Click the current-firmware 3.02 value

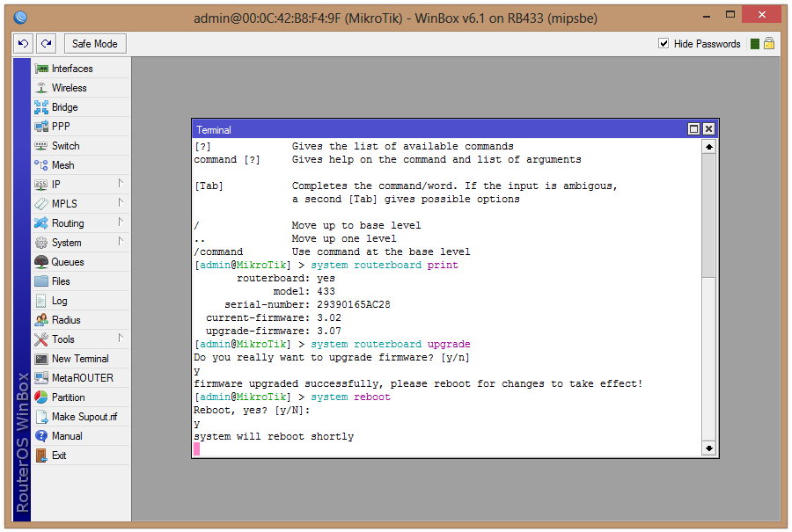[329, 318]
